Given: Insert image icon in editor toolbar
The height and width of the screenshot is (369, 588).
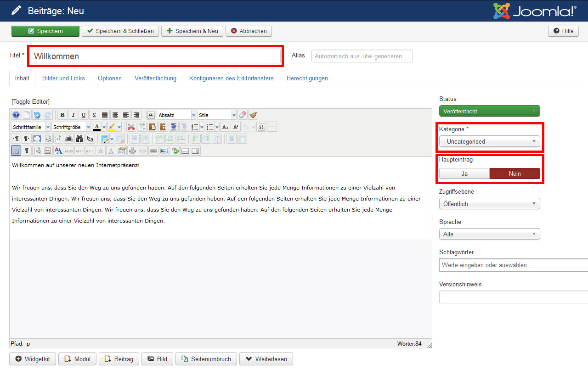Looking at the screenshot, I should [x=164, y=151].
